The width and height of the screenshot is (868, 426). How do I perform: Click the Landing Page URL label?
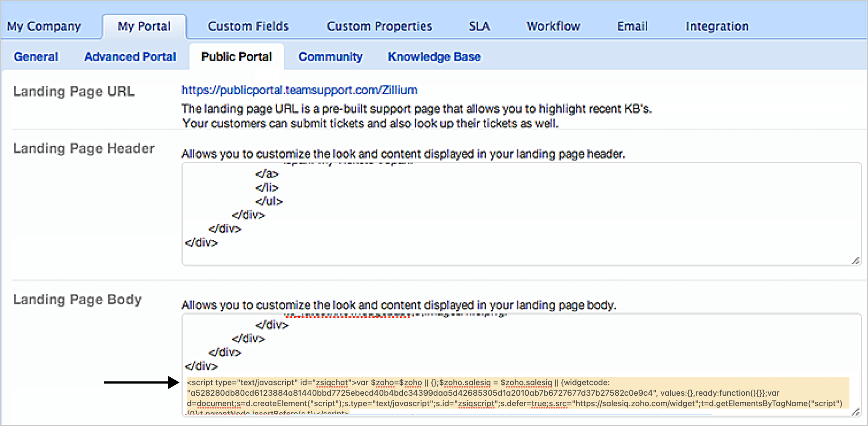coord(74,91)
